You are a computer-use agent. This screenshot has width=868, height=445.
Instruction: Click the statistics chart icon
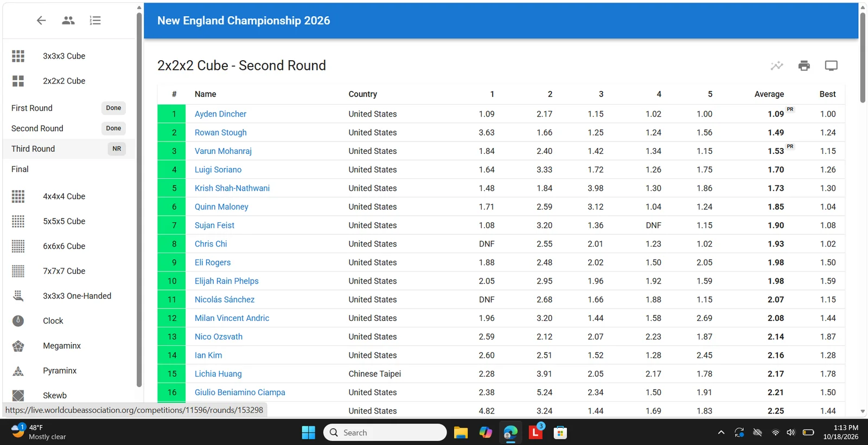777,66
